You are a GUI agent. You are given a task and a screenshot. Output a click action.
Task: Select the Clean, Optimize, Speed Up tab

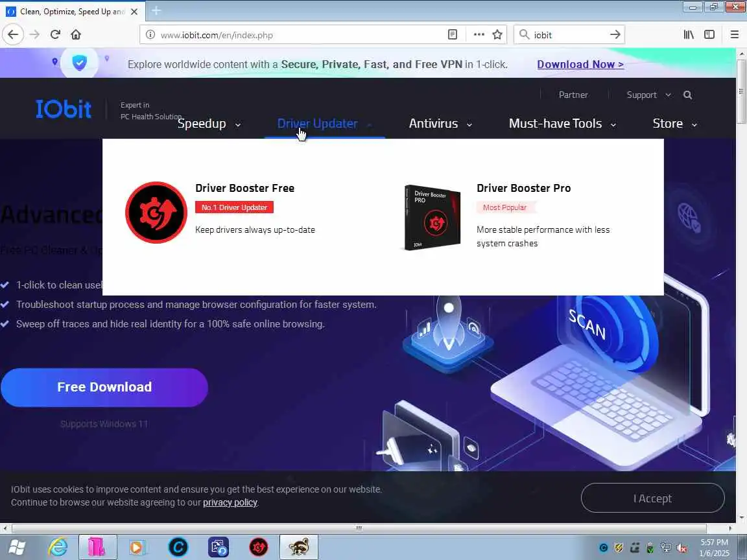[x=71, y=12]
